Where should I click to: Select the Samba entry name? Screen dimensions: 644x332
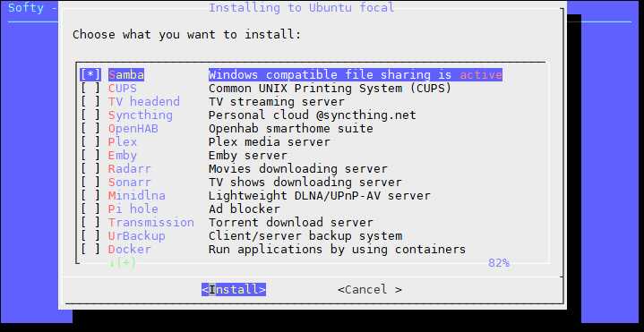click(x=126, y=74)
